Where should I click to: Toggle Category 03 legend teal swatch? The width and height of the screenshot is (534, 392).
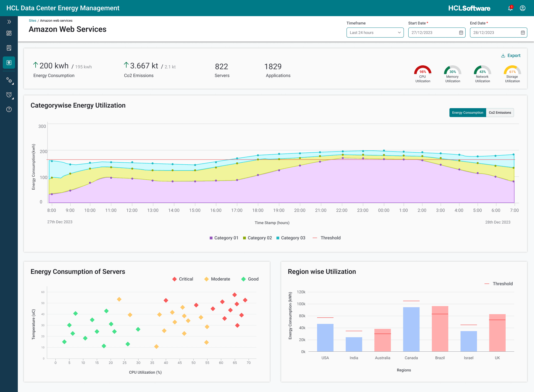pos(278,238)
